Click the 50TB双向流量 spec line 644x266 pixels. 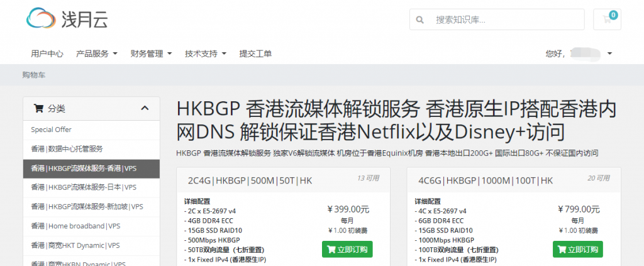coord(224,250)
